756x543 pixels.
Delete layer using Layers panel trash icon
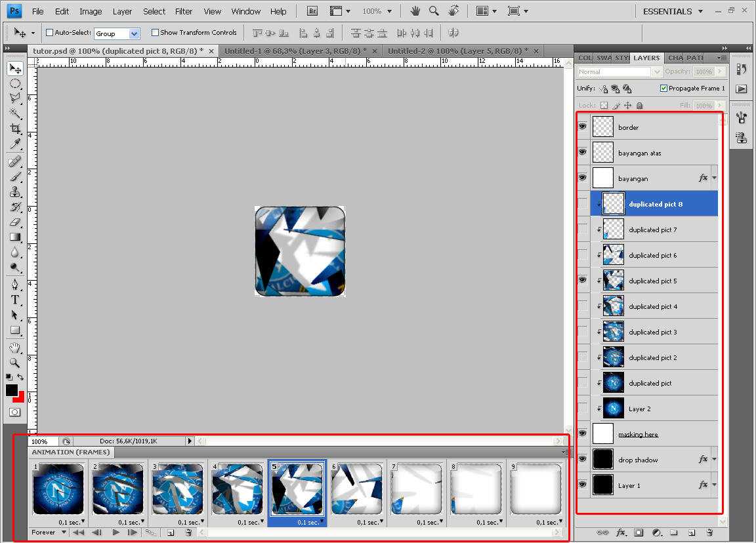pos(709,533)
